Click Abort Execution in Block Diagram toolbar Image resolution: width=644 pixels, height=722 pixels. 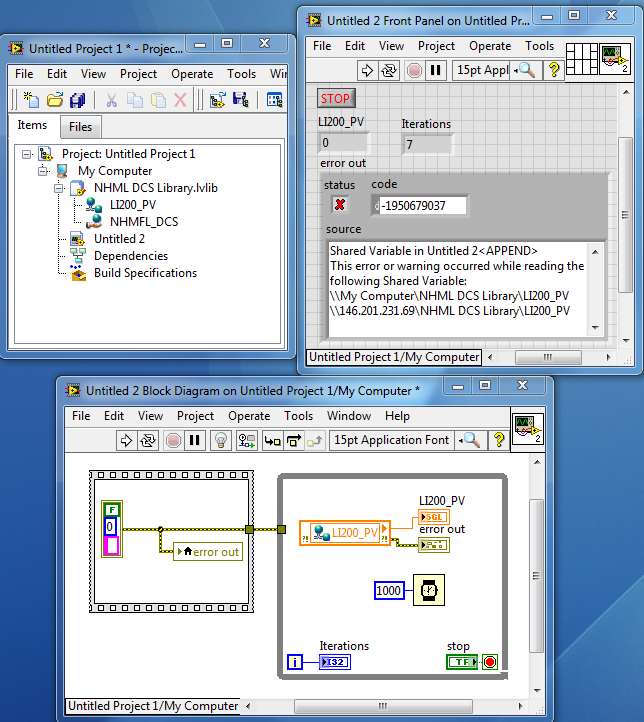click(x=174, y=441)
